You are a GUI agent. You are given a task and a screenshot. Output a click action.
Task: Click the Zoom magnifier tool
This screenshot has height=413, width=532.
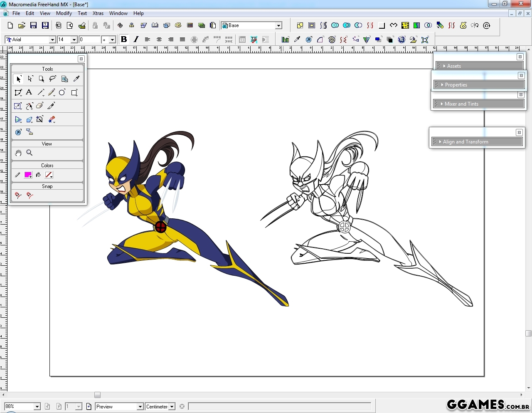[30, 153]
